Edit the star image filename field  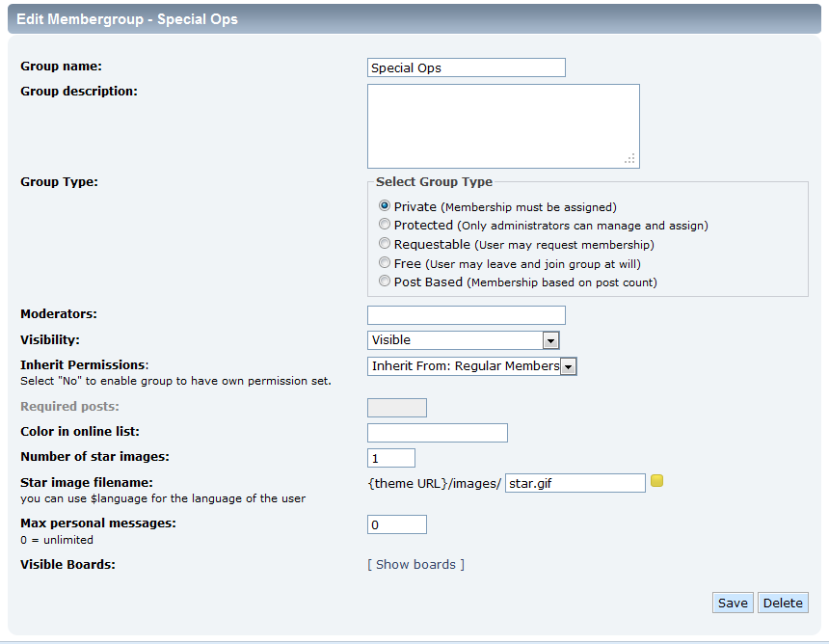575,483
